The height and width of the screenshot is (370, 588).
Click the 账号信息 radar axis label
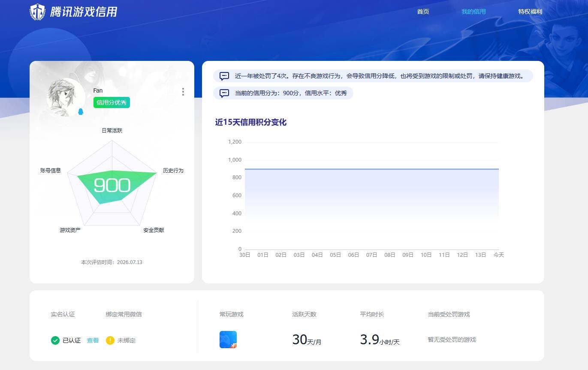(51, 170)
